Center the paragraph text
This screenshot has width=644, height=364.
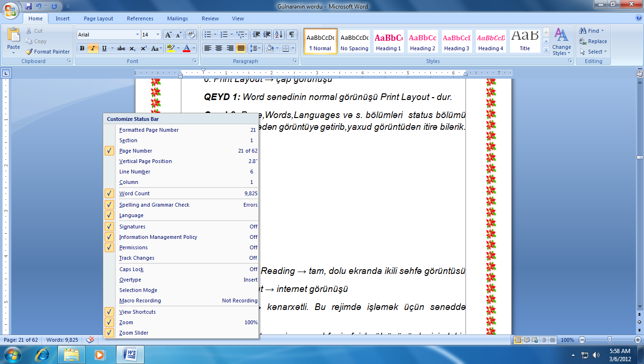pos(219,48)
